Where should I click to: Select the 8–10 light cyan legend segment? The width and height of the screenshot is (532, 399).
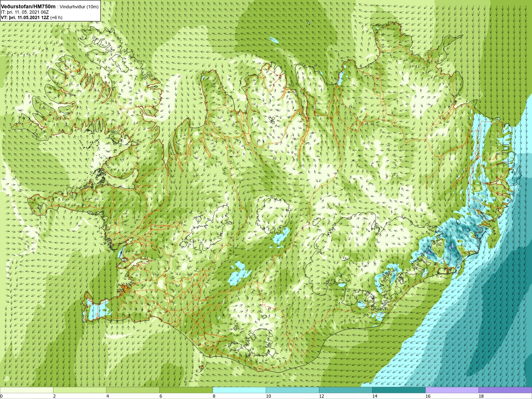tap(239, 390)
